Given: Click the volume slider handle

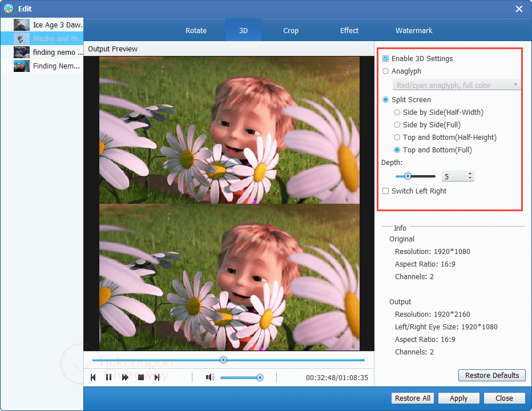Looking at the screenshot, I should (260, 377).
